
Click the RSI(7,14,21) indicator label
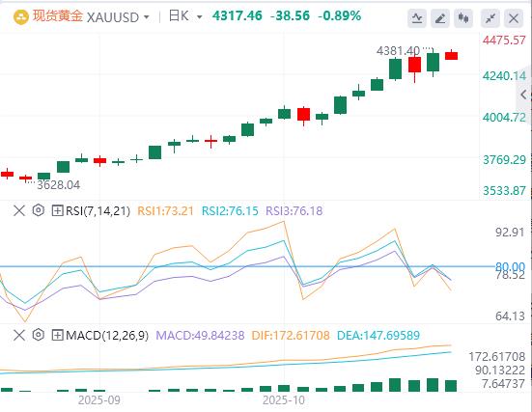coord(98,211)
